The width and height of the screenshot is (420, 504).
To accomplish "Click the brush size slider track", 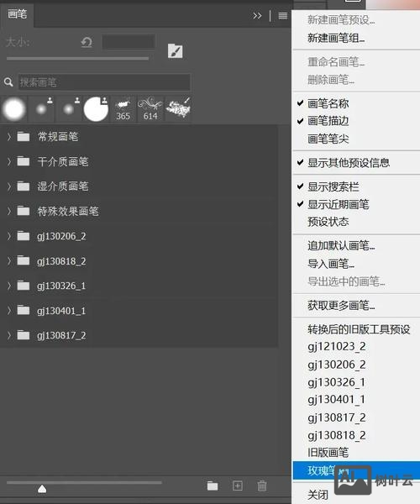I will tap(77, 59).
